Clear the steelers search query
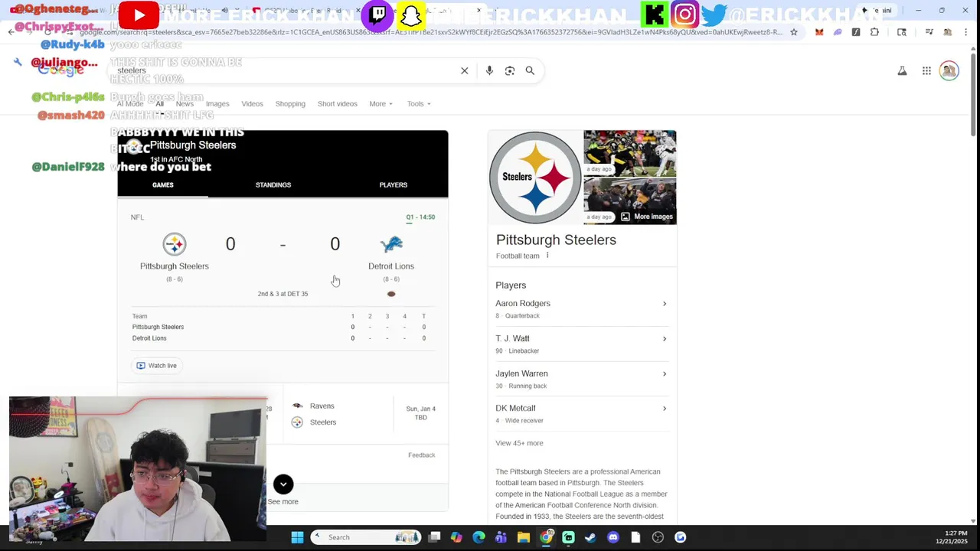 (x=464, y=70)
